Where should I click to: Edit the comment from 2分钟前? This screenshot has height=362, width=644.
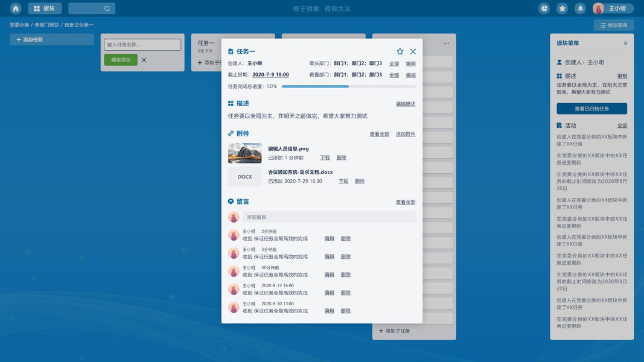point(329,238)
